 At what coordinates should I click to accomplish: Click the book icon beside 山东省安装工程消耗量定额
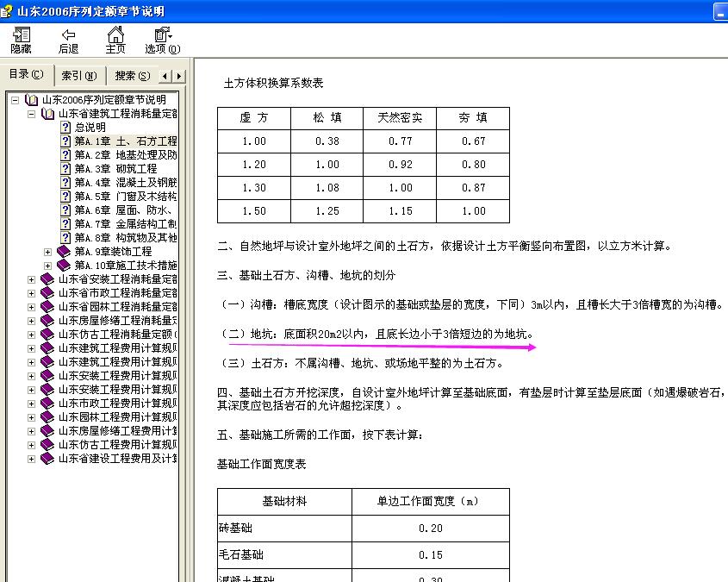tap(47, 279)
